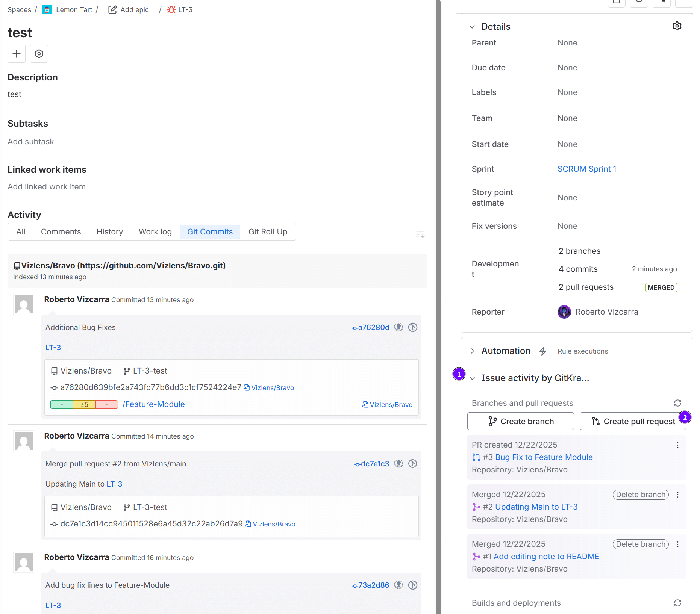Click the plus add button under title

(17, 54)
